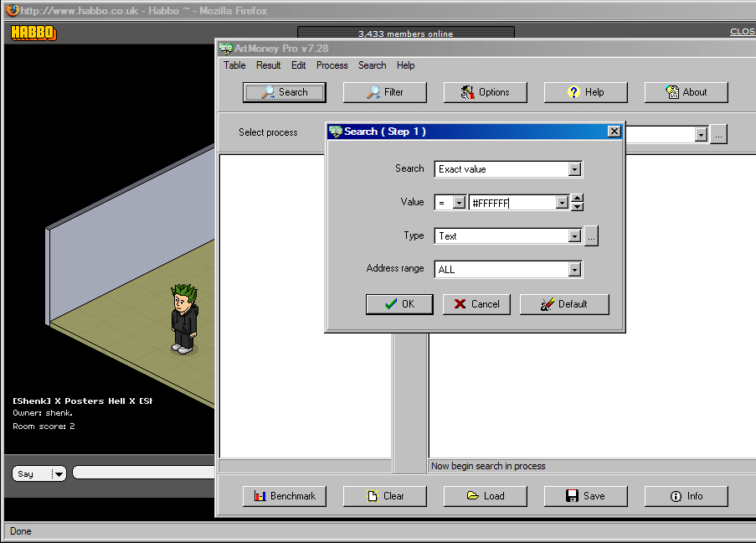This screenshot has width=756, height=543.
Task: Decrease value with the down spinner arrow
Action: point(577,207)
